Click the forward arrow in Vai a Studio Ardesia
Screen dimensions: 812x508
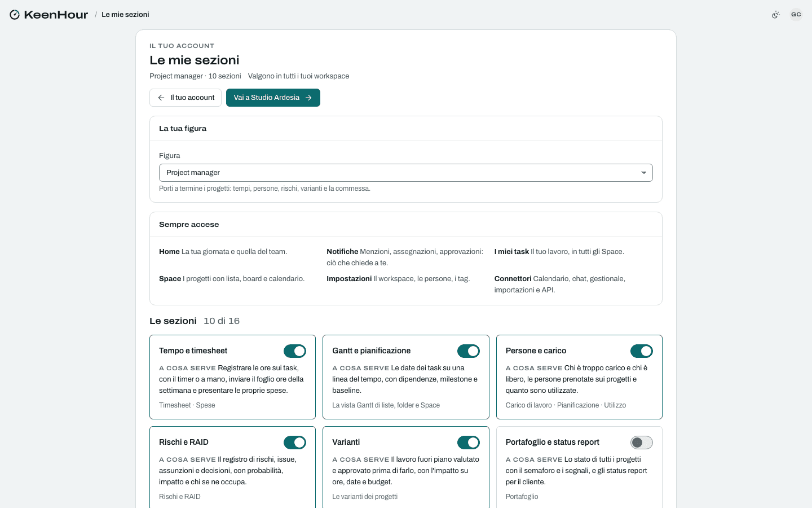pos(308,98)
